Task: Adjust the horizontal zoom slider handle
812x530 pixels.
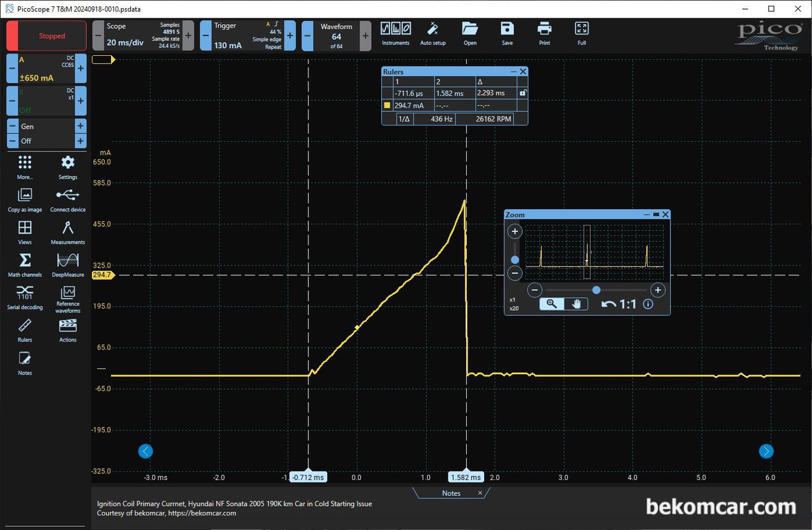Action: (x=596, y=290)
